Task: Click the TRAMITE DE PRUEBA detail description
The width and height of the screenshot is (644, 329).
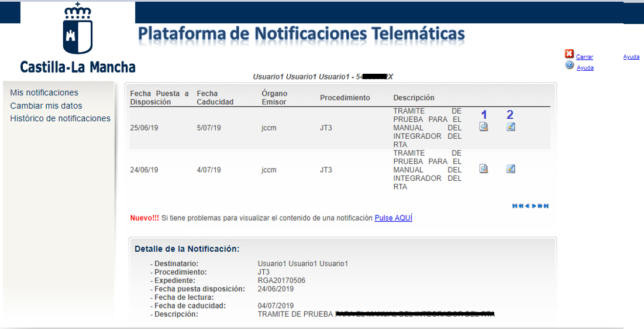Action: (x=376, y=314)
